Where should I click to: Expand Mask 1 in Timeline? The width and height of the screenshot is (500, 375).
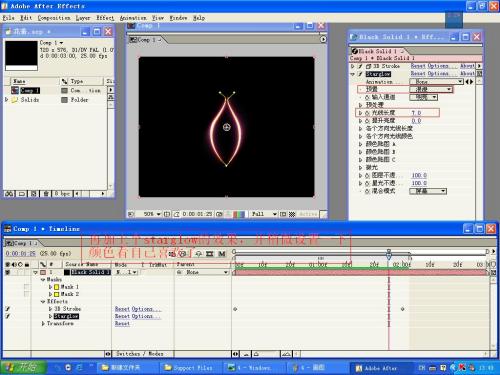(50, 287)
